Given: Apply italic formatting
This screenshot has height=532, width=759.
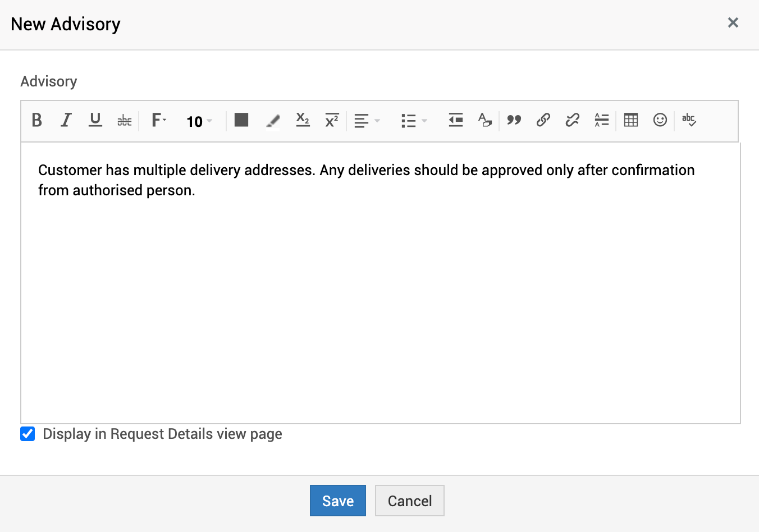Looking at the screenshot, I should click(x=66, y=120).
